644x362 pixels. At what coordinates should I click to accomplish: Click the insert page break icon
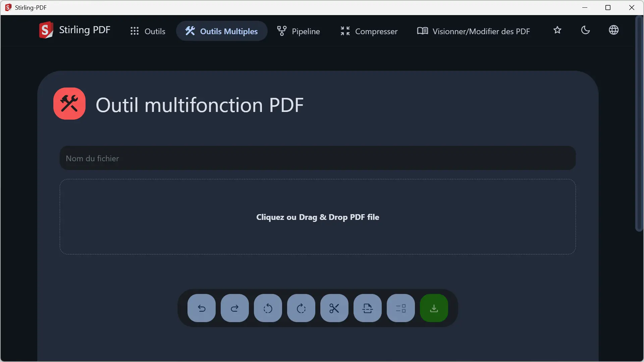click(368, 308)
